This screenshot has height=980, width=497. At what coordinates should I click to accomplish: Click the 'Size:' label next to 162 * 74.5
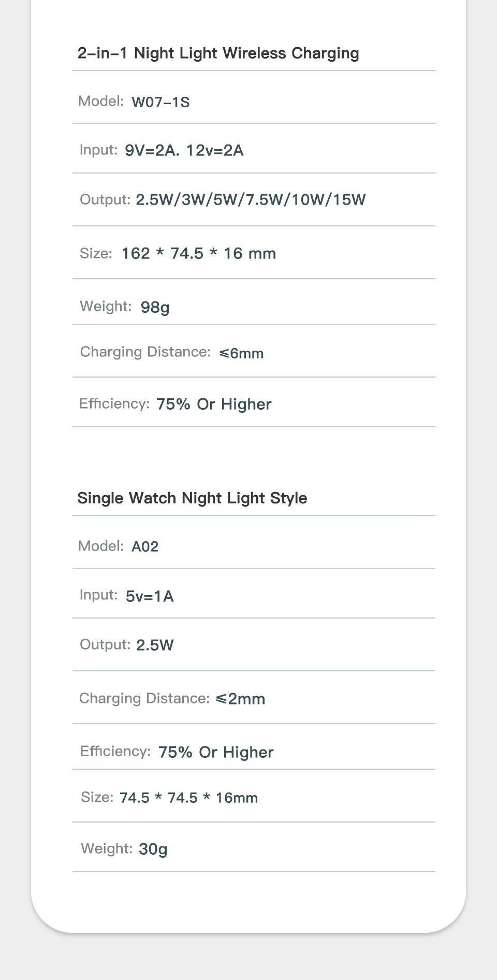click(x=96, y=254)
